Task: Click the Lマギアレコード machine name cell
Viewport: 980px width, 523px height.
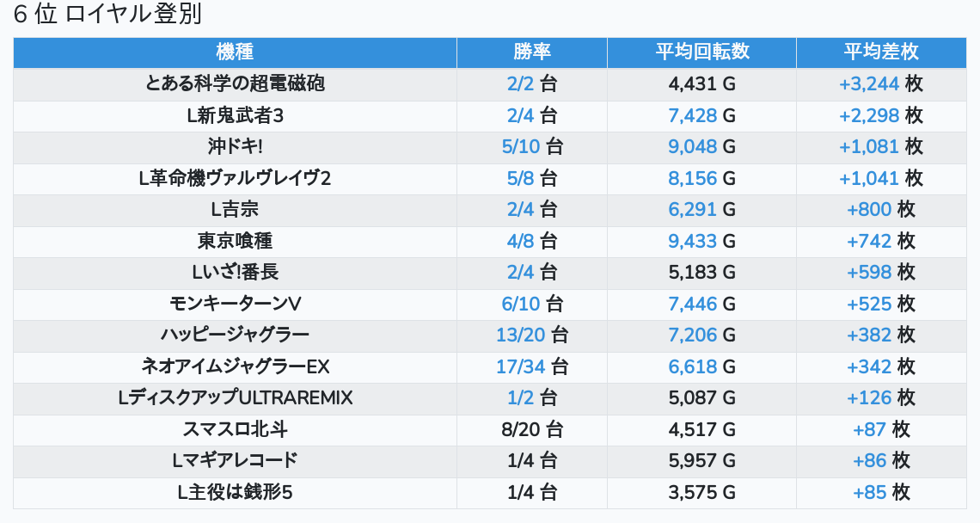Action: [x=235, y=461]
